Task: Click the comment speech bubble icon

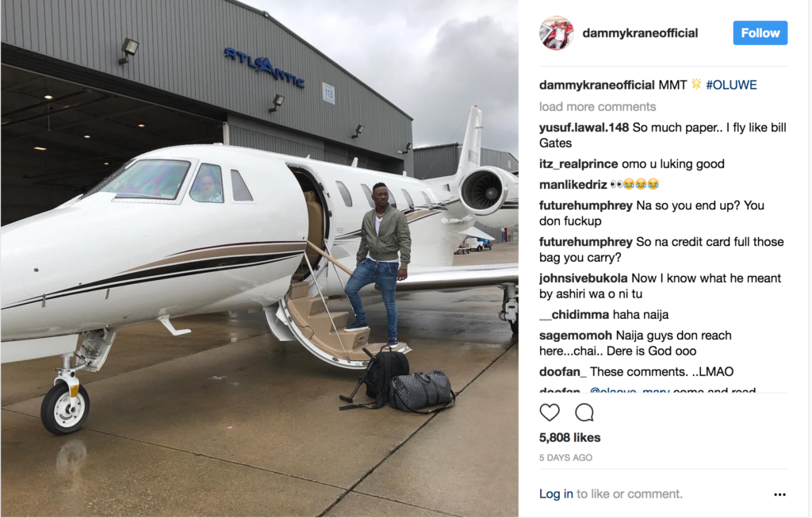Action: point(584,412)
